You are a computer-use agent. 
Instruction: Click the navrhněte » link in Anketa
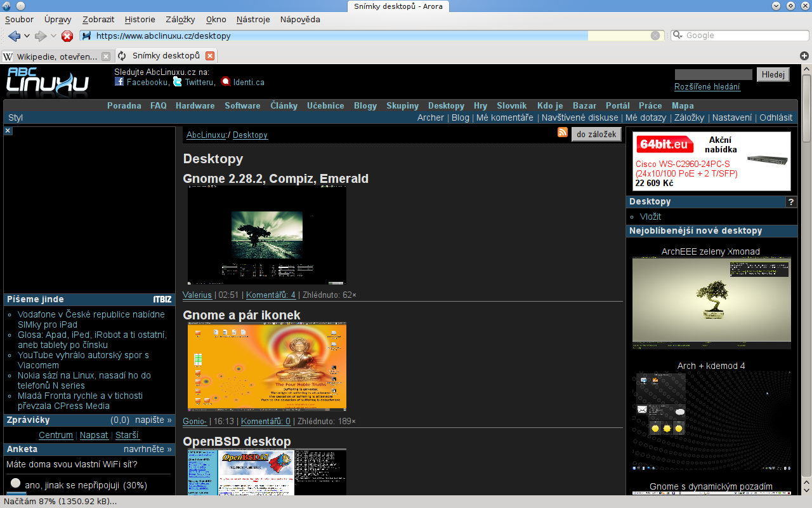(x=148, y=449)
